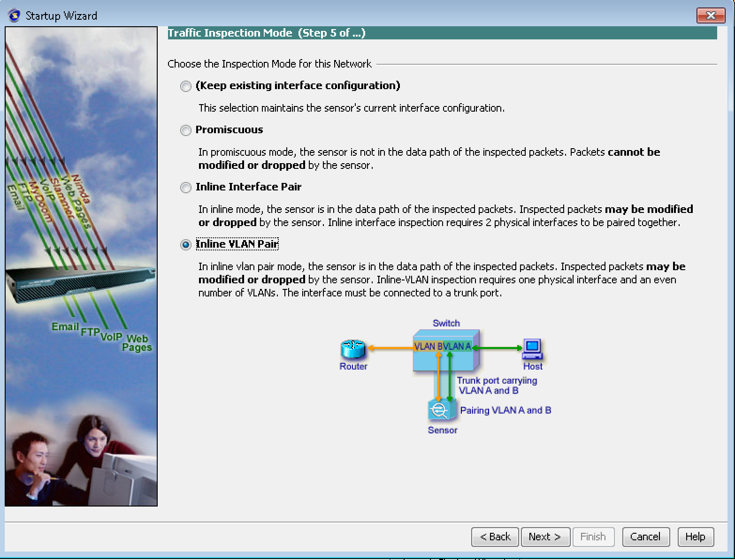This screenshot has width=735, height=560.
Task: Select the Inline VLAN Pair radio button
Action: (186, 245)
